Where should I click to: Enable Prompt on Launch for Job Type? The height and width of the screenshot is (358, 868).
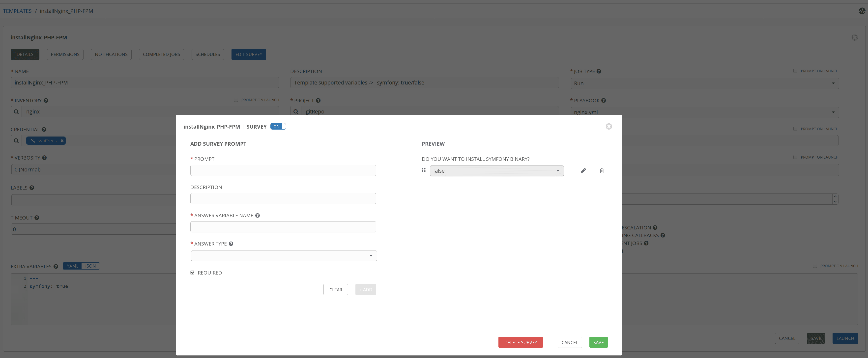tap(795, 71)
